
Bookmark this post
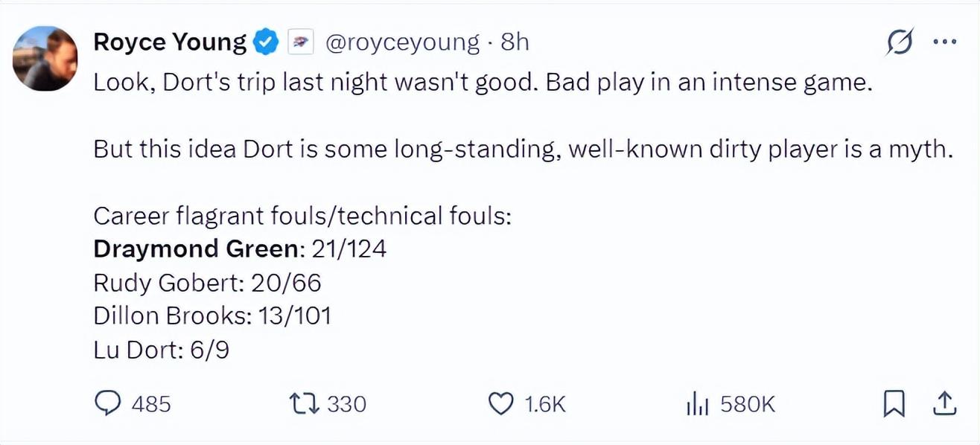click(892, 403)
